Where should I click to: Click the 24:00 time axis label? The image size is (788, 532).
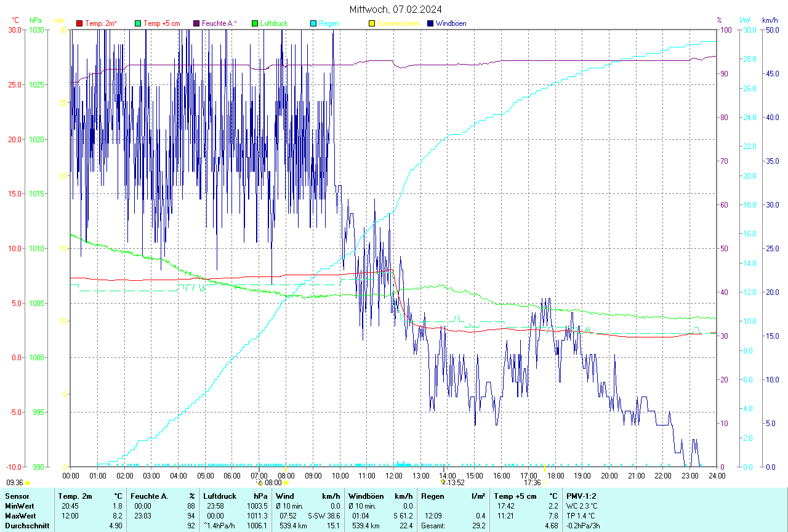pyautogui.click(x=717, y=475)
